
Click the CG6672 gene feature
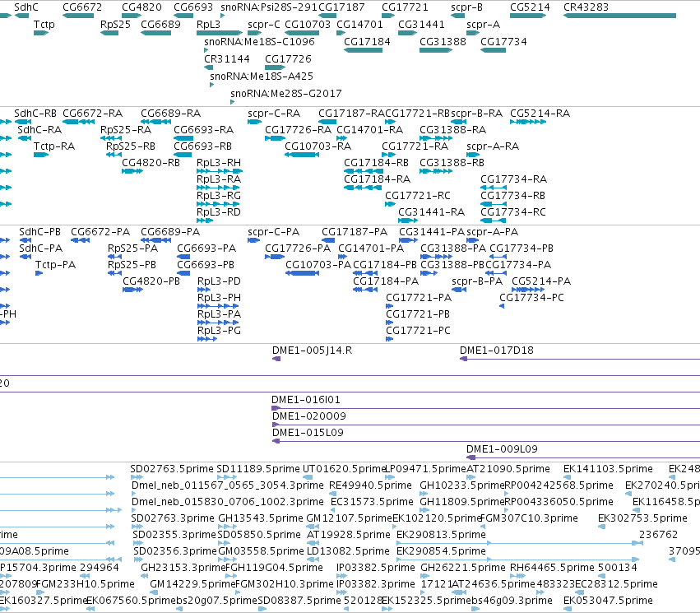[x=78, y=16]
